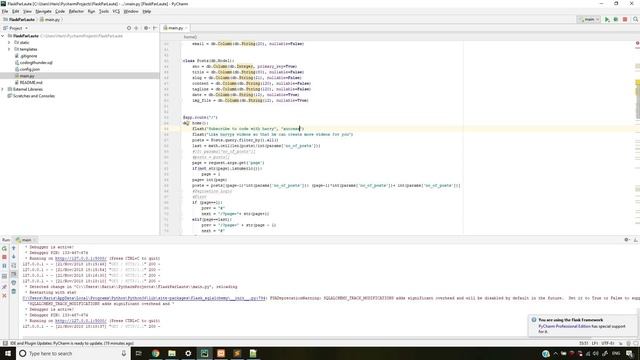This screenshot has height=360, width=640.
Task: Hide the Project tool window
Action: 155,28
